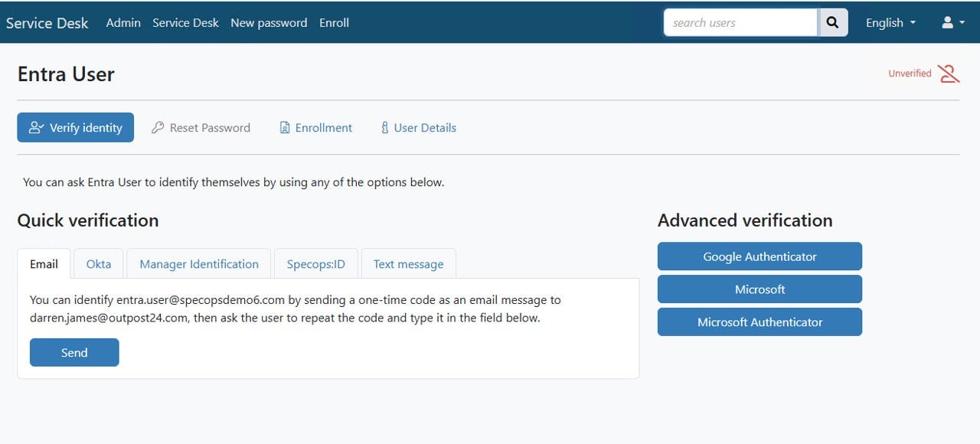Switch to the Okta verification tab
This screenshot has width=980, height=444.
(x=99, y=263)
